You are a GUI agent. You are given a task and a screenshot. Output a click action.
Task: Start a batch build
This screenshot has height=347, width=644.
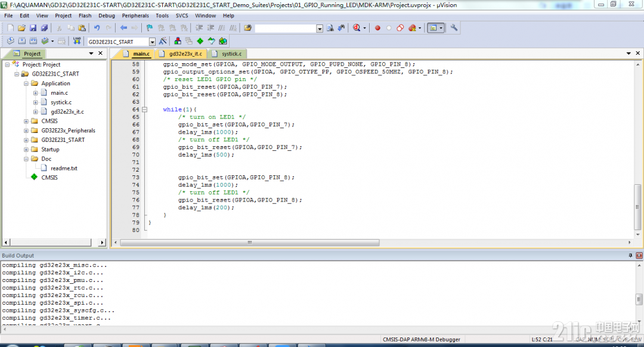45,41
